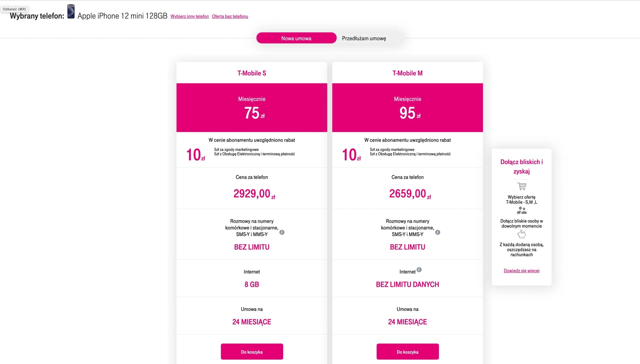
Task: Open info icon for T-Mobile S calls
Action: point(282,232)
